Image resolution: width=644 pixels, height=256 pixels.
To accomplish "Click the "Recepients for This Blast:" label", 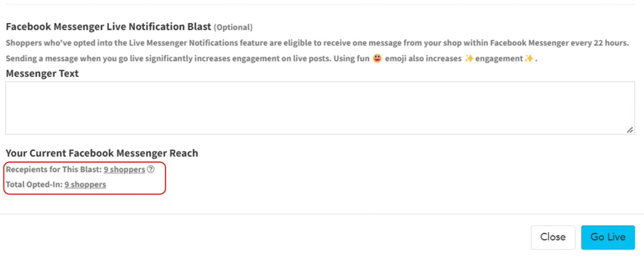I will [54, 170].
